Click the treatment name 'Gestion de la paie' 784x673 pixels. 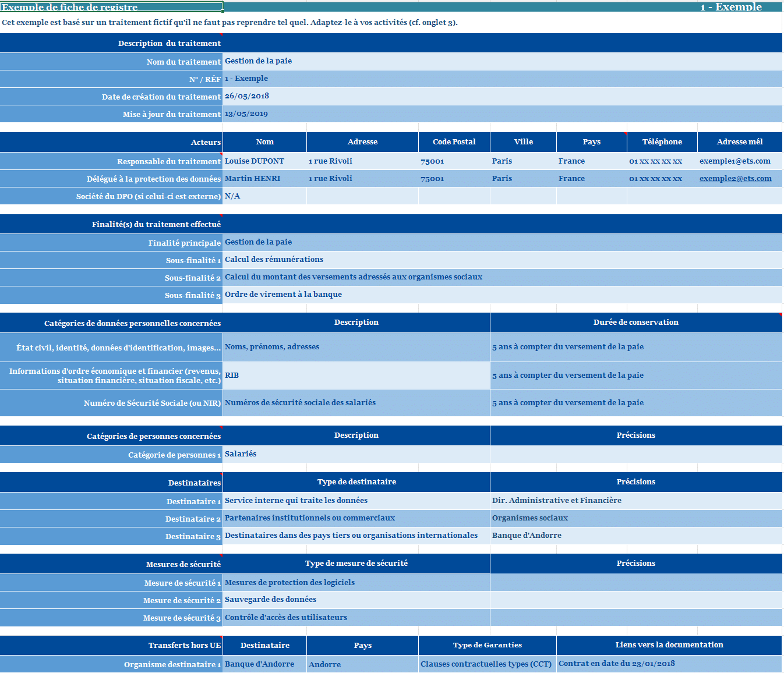coord(502,61)
